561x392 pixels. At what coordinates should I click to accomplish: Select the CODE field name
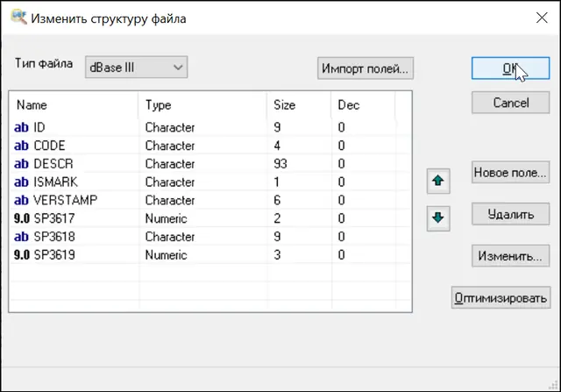49,146
